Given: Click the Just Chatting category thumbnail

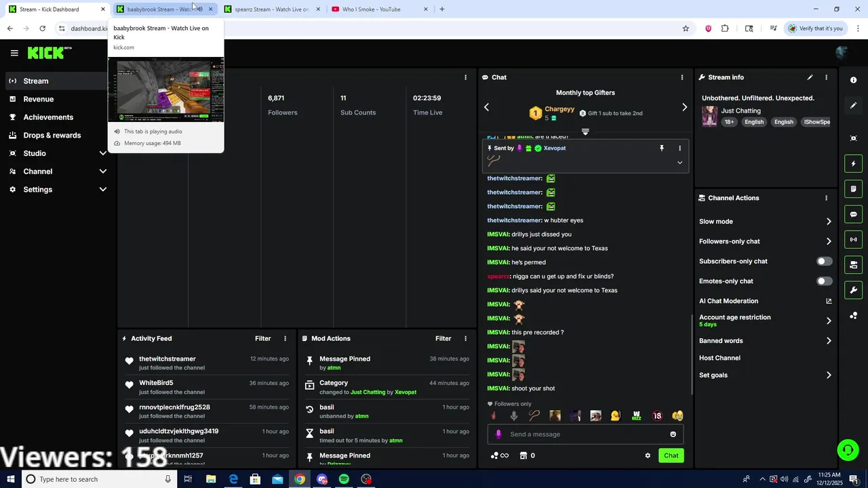Looking at the screenshot, I should (x=709, y=116).
